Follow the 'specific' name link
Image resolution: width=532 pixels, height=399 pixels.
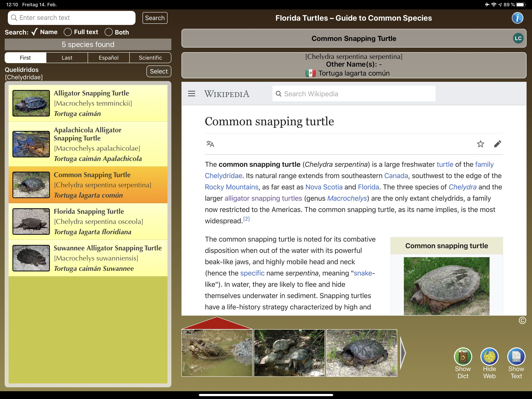click(252, 273)
